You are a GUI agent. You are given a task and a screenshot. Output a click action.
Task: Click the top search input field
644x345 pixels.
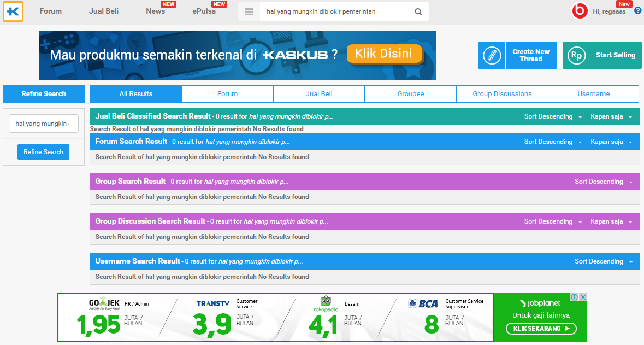[x=335, y=11]
